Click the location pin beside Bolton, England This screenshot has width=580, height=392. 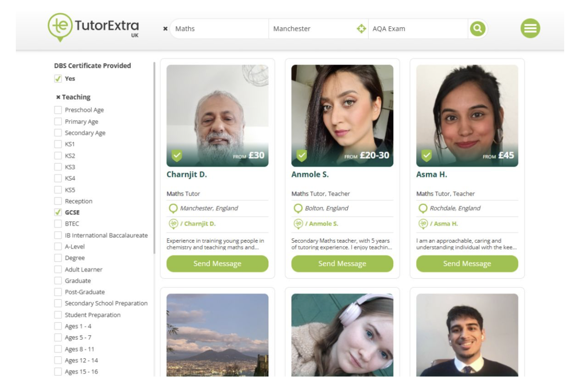pyautogui.click(x=297, y=208)
